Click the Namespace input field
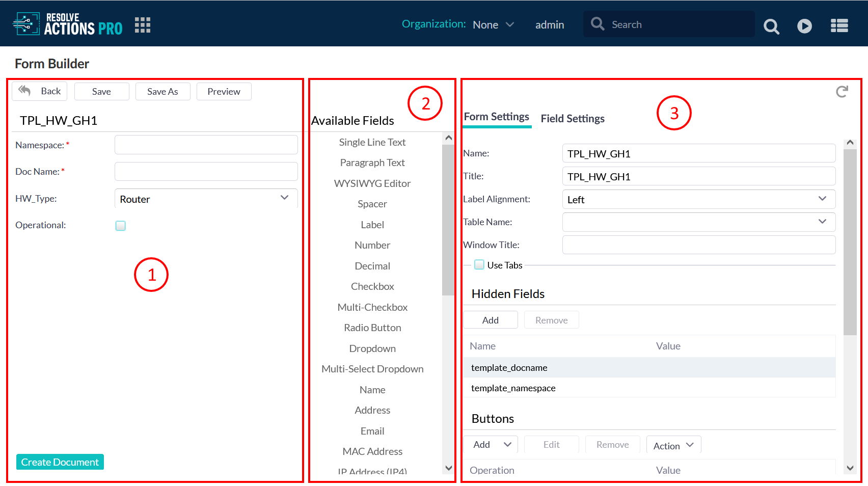 click(206, 145)
